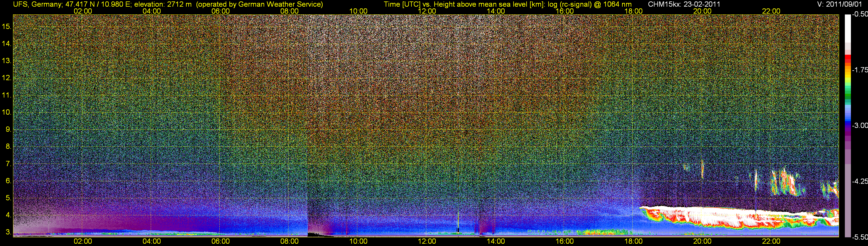Viewport: 868px width, 246px height.
Task: Click the "22:00" label on the top time axis
Action: (771, 11)
